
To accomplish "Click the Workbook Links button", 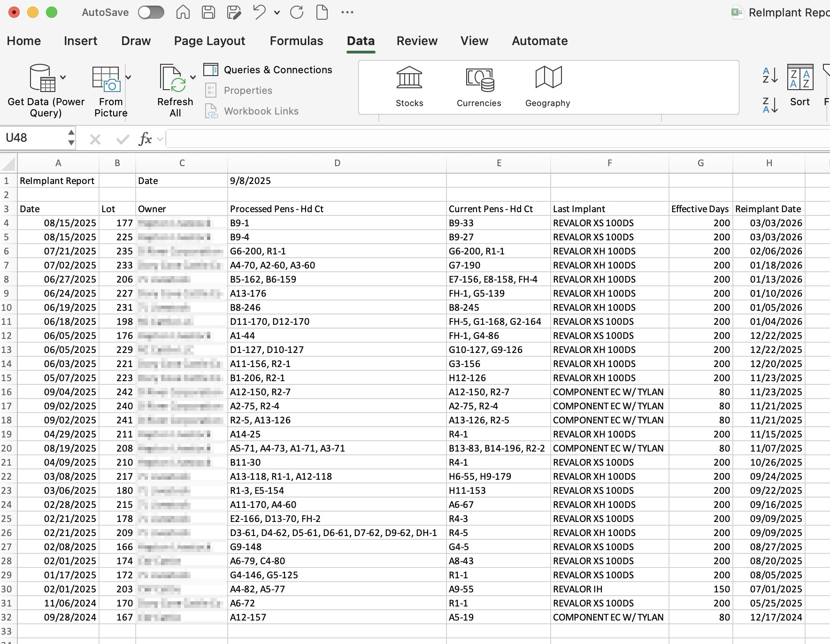I will click(252, 111).
